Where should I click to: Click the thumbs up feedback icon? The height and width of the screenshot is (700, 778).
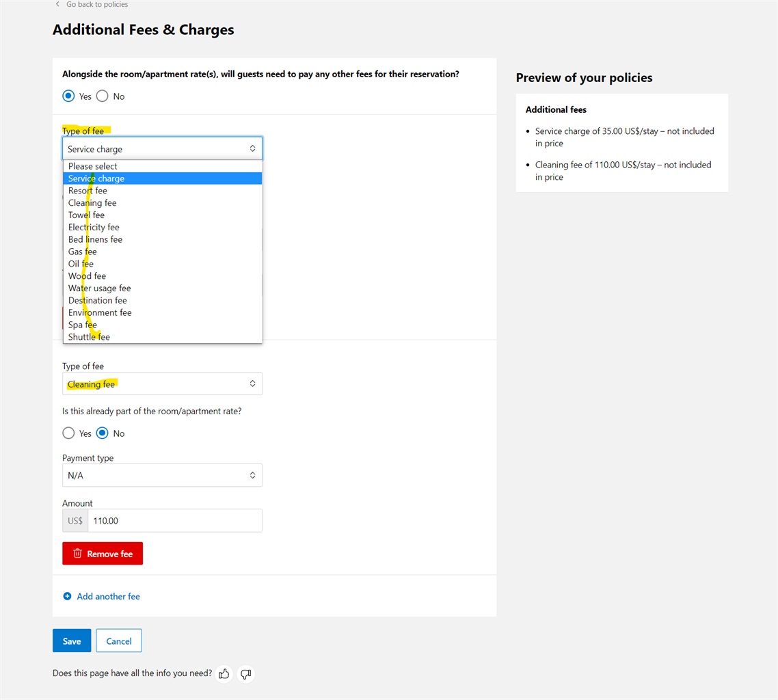pyautogui.click(x=224, y=674)
